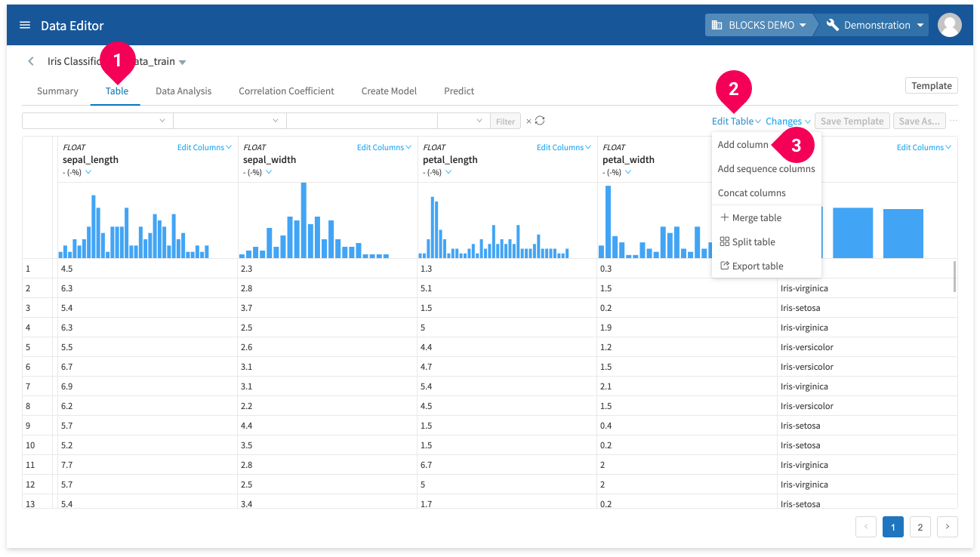980x557 pixels.
Task: Switch to the Data Analysis tab
Action: (183, 91)
